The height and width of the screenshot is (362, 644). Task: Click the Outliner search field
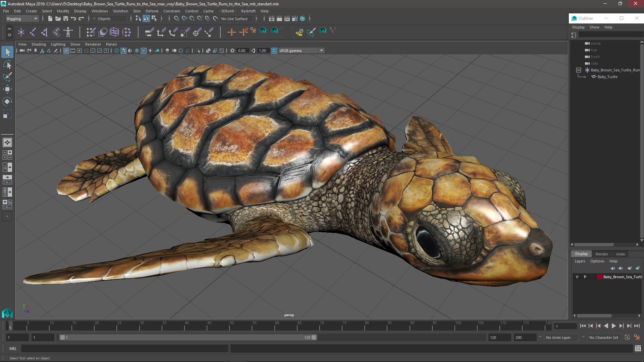tap(610, 35)
